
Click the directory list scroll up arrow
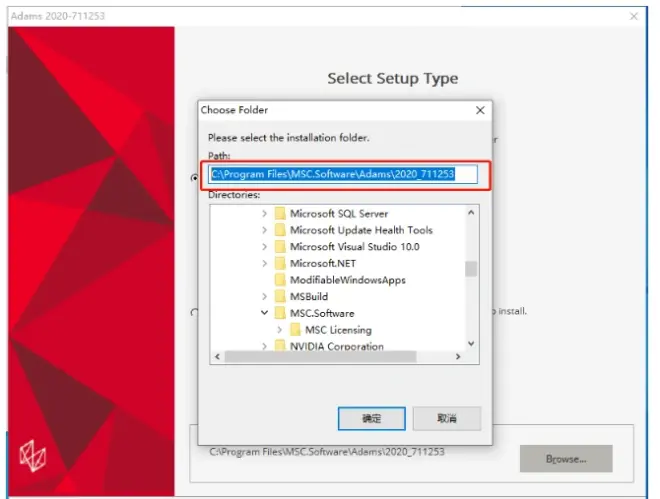(x=471, y=213)
